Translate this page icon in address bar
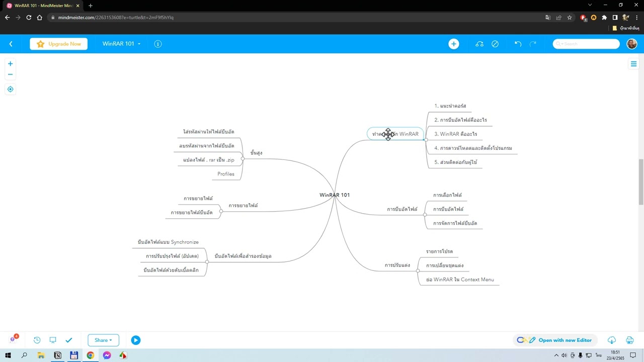 pos(548,17)
